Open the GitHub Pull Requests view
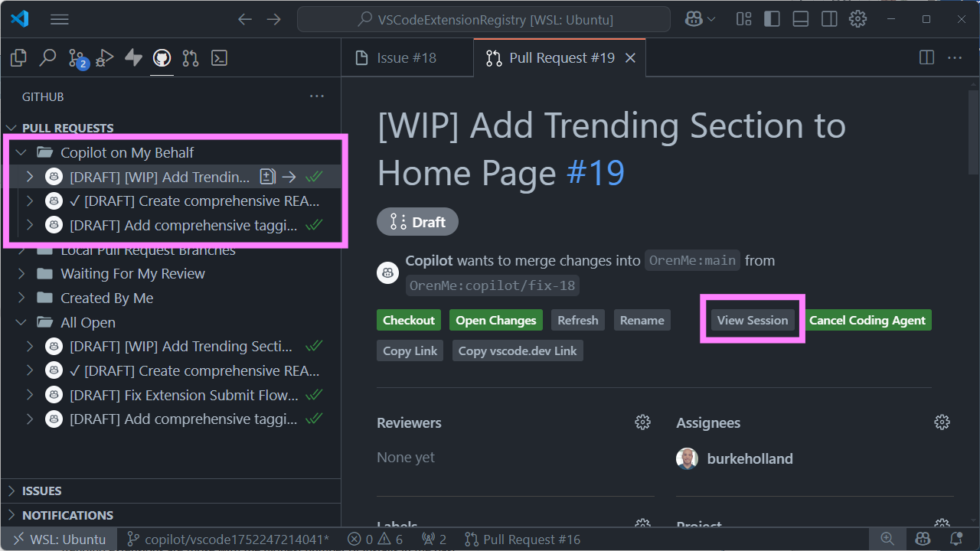Image resolution: width=980 pixels, height=551 pixels. click(190, 57)
